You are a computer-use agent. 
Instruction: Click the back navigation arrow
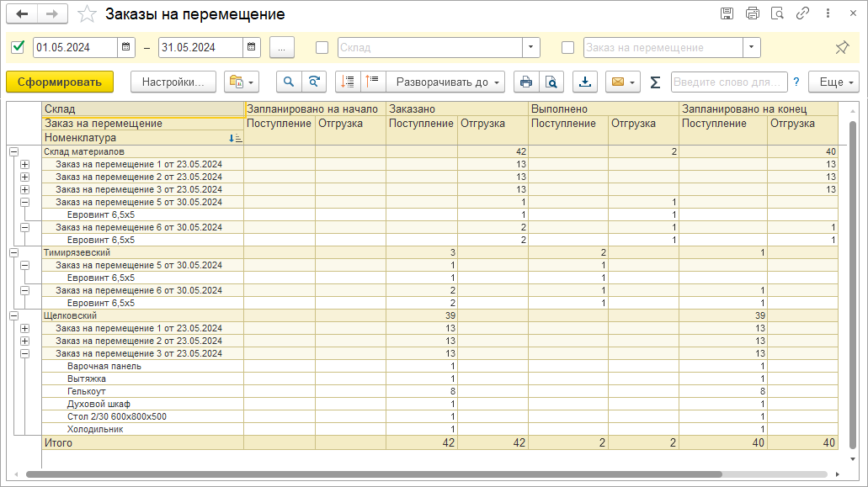[x=23, y=14]
